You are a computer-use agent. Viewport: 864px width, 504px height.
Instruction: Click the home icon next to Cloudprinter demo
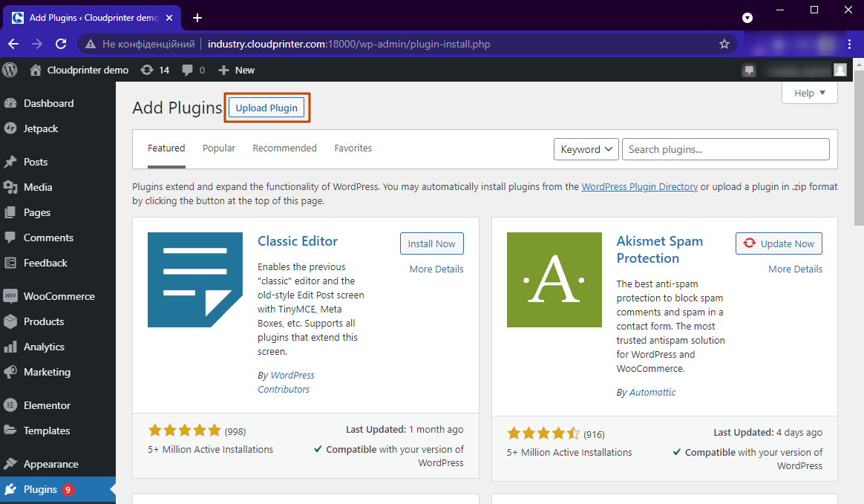36,70
